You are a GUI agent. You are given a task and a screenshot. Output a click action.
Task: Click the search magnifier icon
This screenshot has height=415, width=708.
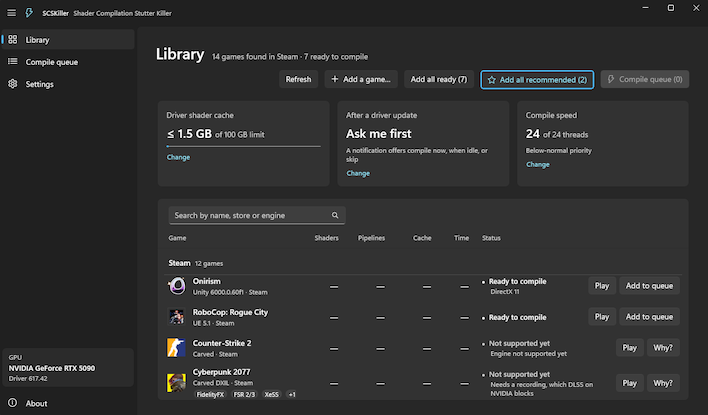click(x=335, y=215)
